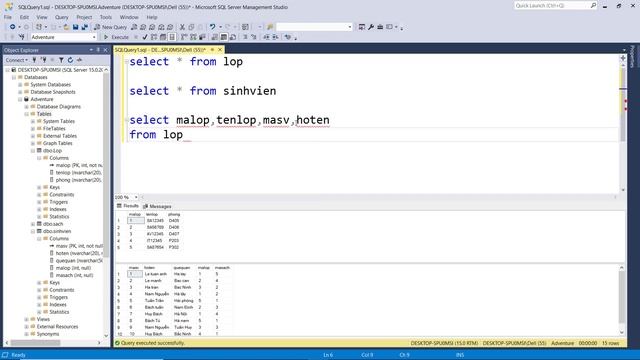Image resolution: width=640 pixels, height=360 pixels.
Task: Close the SQLQuery1.sql tab
Action: [x=220, y=50]
